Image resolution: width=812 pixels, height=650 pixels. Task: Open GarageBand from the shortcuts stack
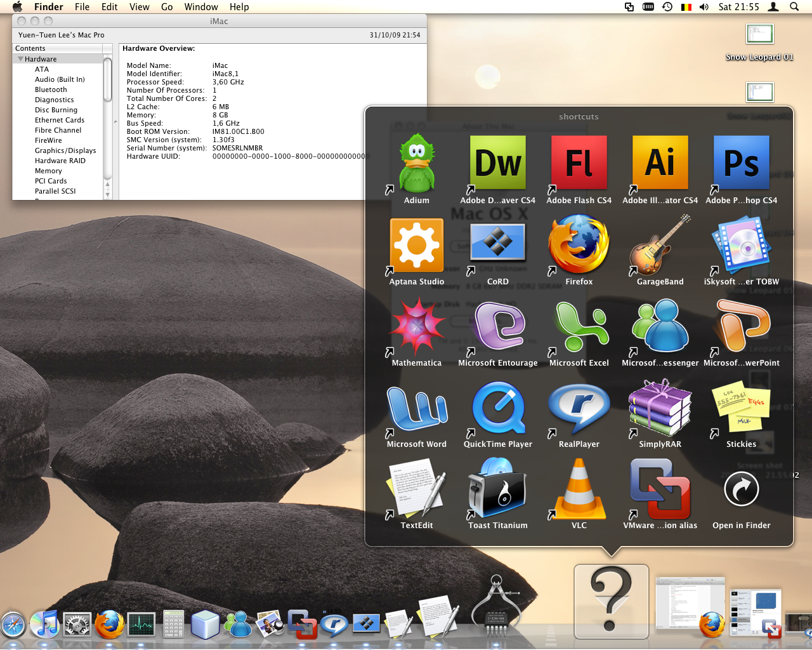pyautogui.click(x=660, y=245)
